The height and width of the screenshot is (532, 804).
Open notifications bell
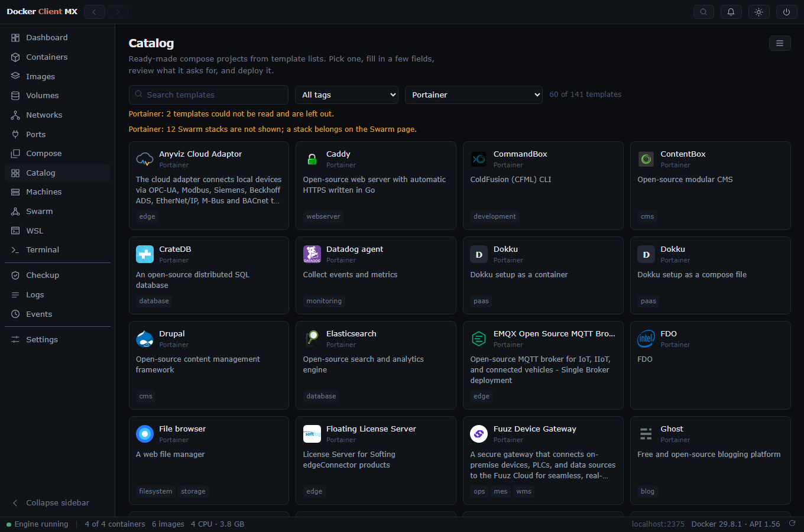pos(731,12)
